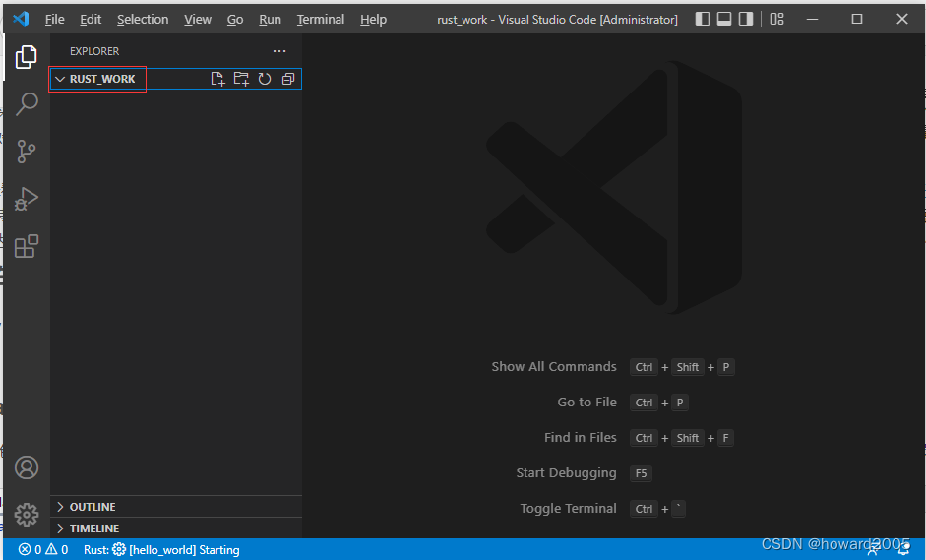The height and width of the screenshot is (560, 926).
Task: Open the Search view icon
Action: [26, 104]
